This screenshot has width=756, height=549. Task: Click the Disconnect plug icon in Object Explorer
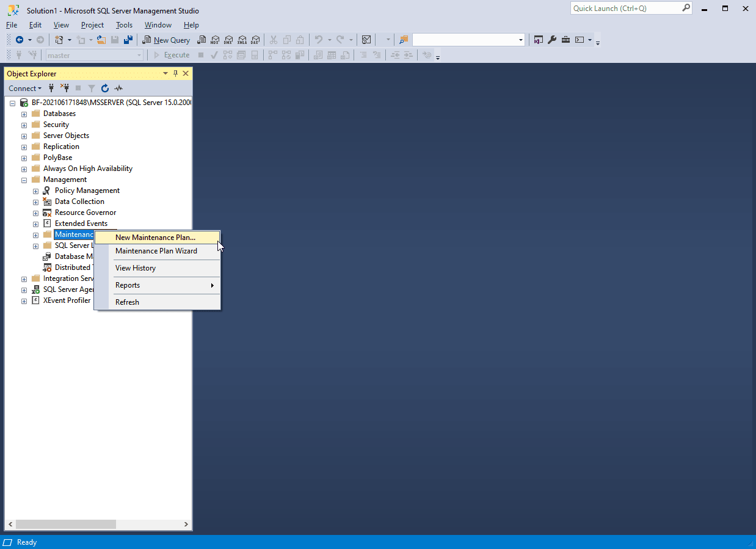[65, 88]
